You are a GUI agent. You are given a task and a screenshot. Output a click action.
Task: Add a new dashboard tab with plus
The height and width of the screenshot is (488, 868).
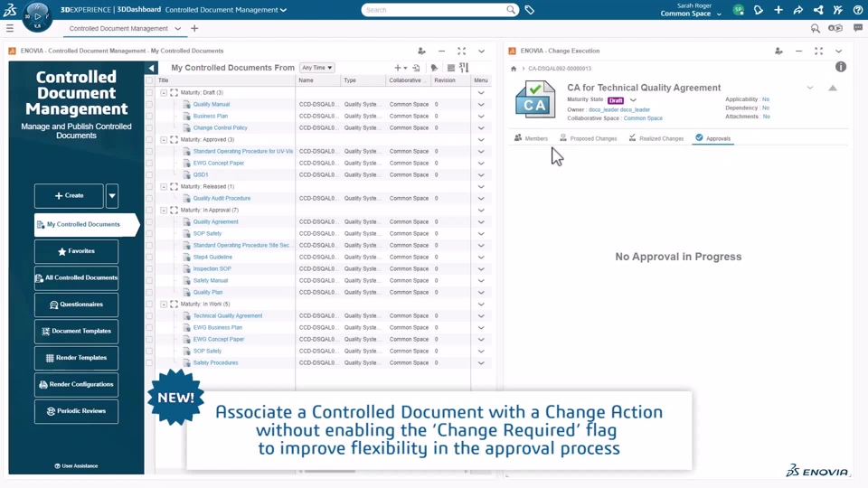pos(194,28)
